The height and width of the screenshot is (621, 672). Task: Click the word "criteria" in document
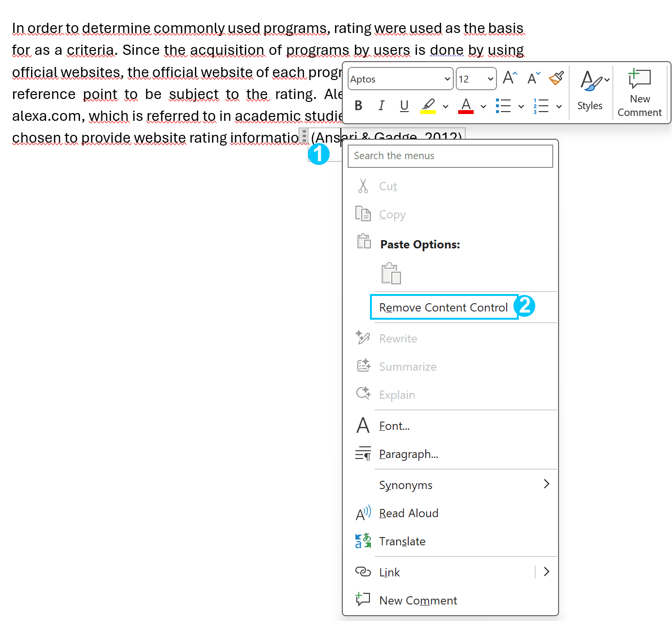pyautogui.click(x=90, y=50)
